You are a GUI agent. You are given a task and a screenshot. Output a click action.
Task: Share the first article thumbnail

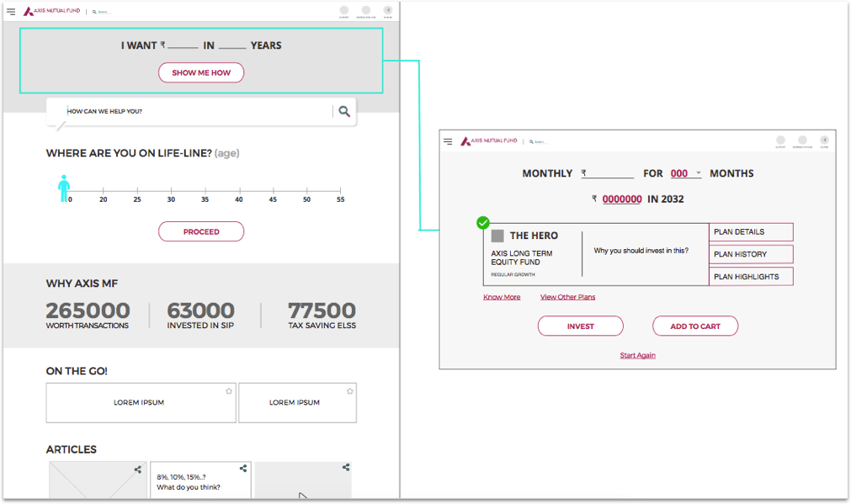click(x=137, y=469)
